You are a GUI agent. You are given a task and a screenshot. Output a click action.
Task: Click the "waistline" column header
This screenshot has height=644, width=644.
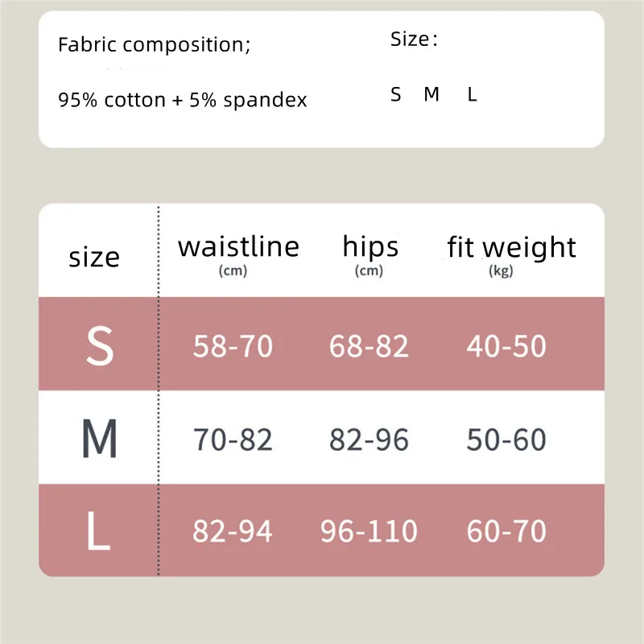[238, 246]
